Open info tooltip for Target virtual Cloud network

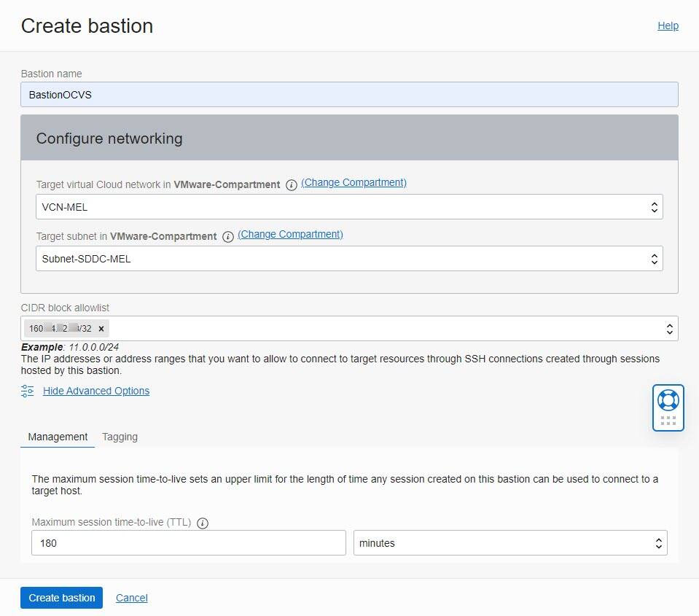tap(291, 184)
